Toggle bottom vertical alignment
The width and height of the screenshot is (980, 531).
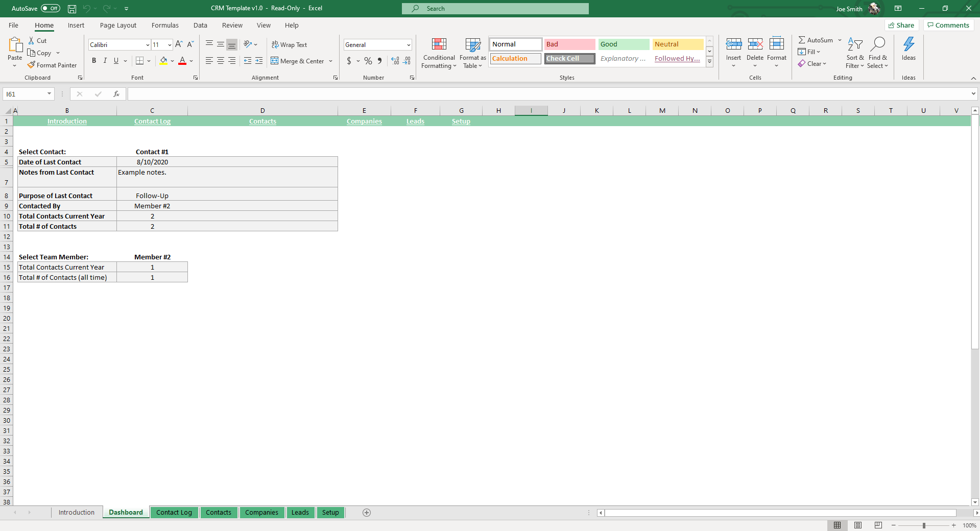232,44
